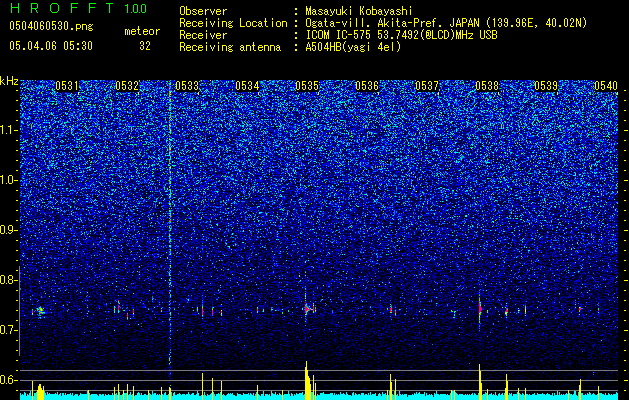Click the 0537 time marker

tap(427, 86)
